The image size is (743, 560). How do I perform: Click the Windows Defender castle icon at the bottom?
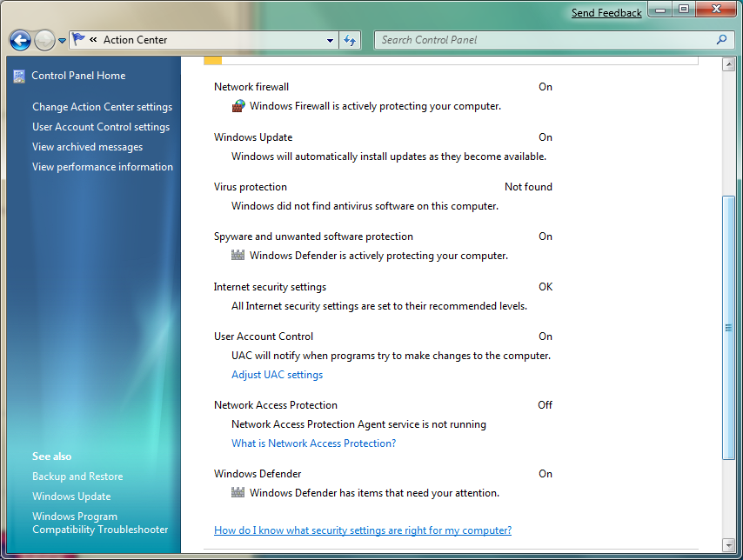238,492
